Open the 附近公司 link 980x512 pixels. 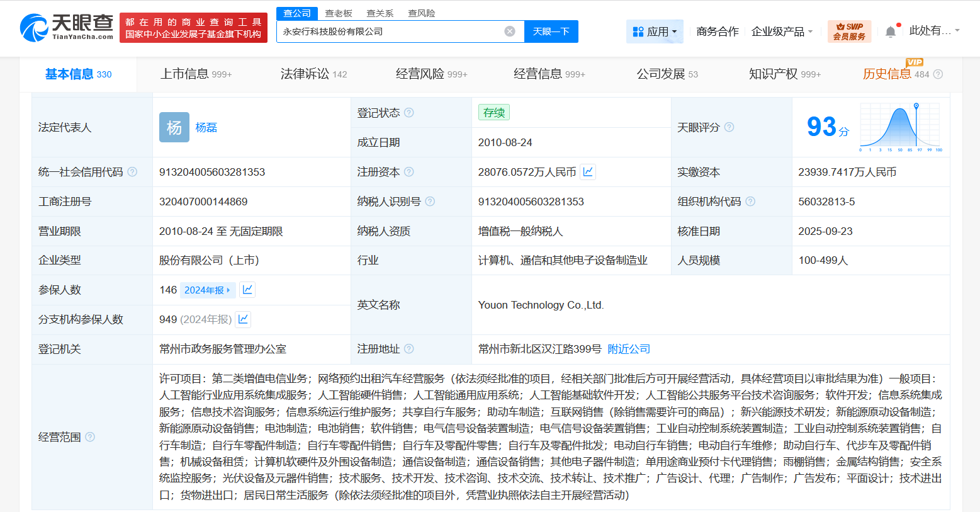[628, 348]
